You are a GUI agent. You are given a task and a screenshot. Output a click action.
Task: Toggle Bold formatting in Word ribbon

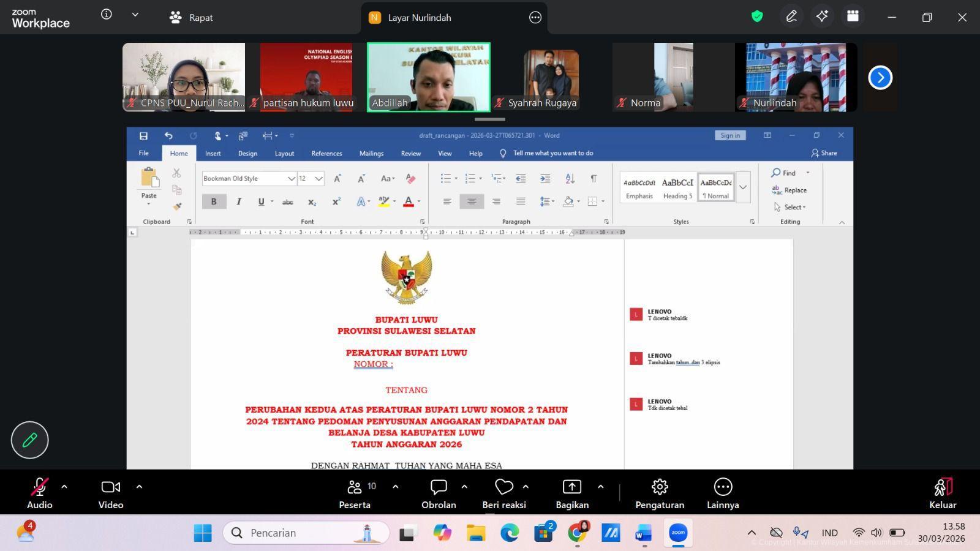pos(214,201)
